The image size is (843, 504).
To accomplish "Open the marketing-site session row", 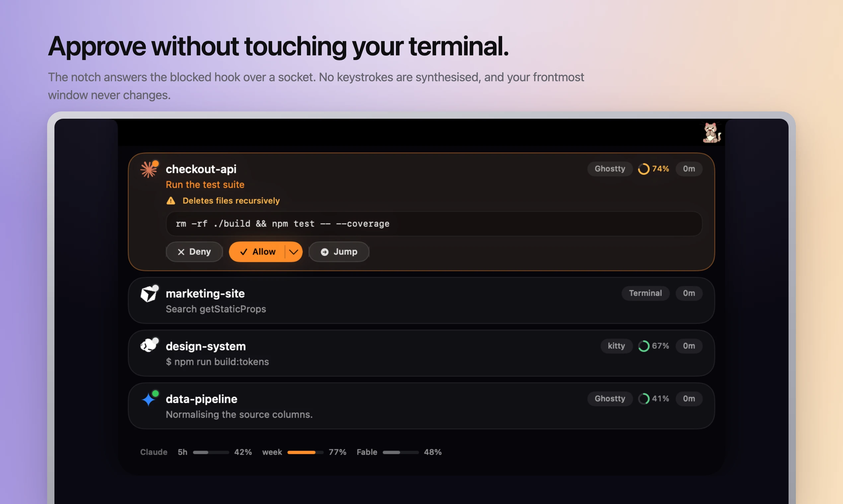I will tap(421, 300).
